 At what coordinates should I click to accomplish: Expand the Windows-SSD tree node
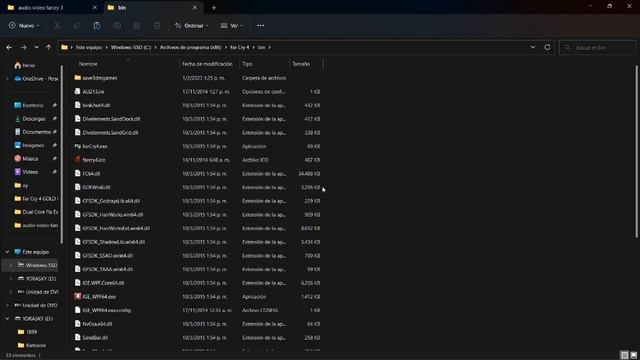coord(11,265)
